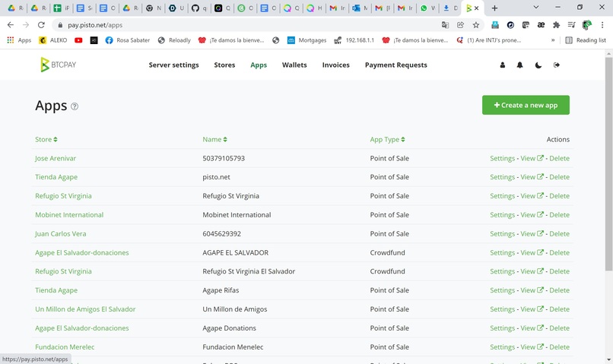Image resolution: width=613 pixels, height=364 pixels.
Task: Open the Payment Requests menu item
Action: point(396,65)
